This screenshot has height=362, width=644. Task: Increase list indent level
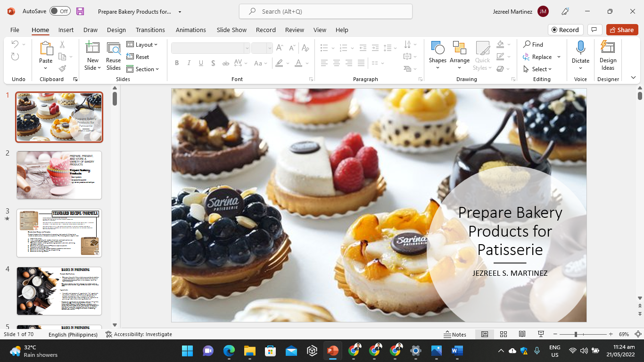[375, 48]
